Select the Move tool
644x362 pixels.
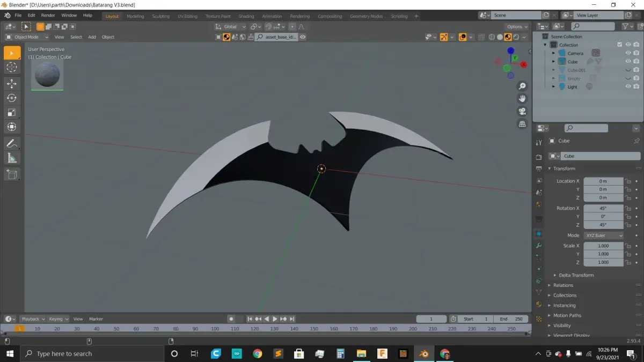(x=12, y=84)
